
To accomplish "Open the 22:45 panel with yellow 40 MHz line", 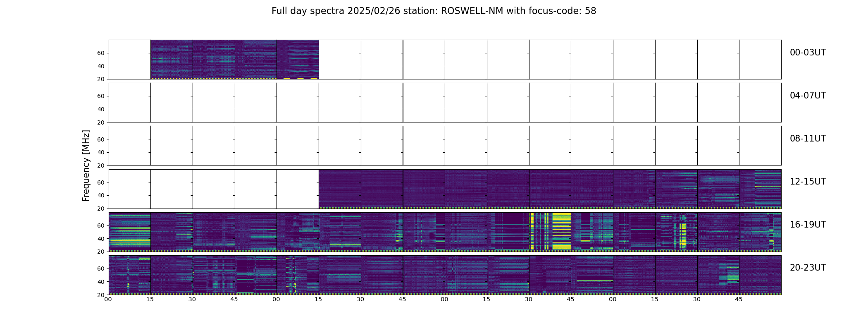I will pyautogui.click(x=592, y=275).
